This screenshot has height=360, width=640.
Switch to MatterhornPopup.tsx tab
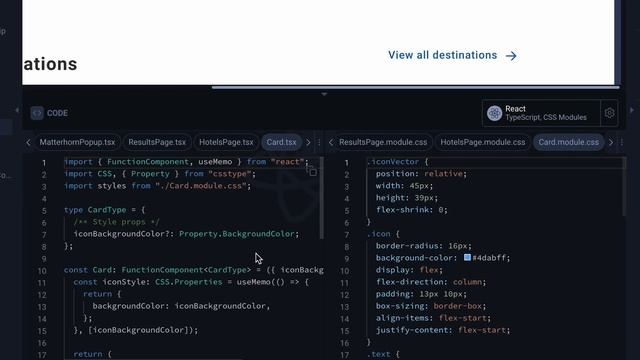coord(77,142)
